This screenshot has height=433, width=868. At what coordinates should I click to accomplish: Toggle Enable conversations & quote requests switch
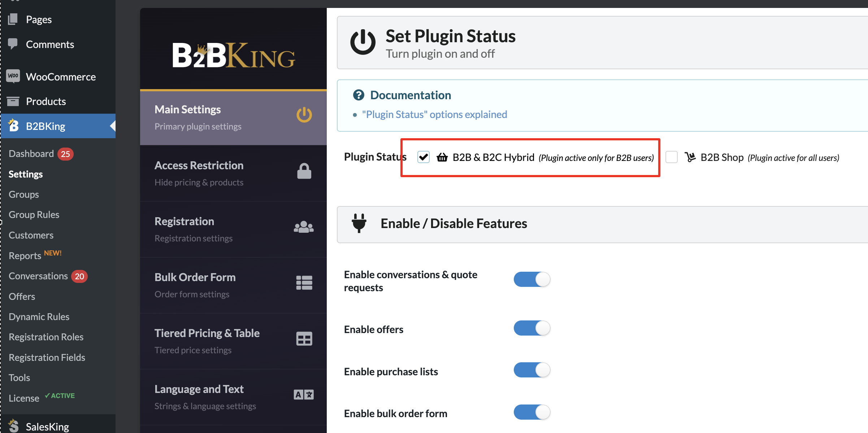(x=532, y=279)
